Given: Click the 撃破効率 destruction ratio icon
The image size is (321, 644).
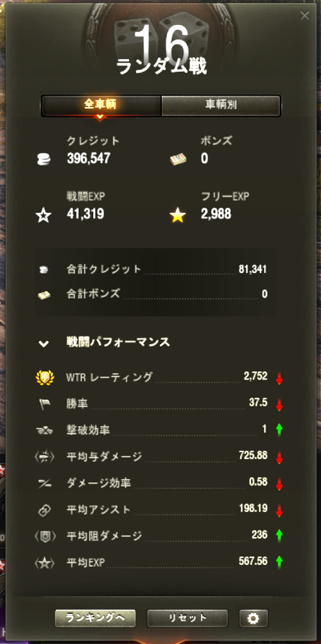Looking at the screenshot, I should pyautogui.click(x=44, y=430).
